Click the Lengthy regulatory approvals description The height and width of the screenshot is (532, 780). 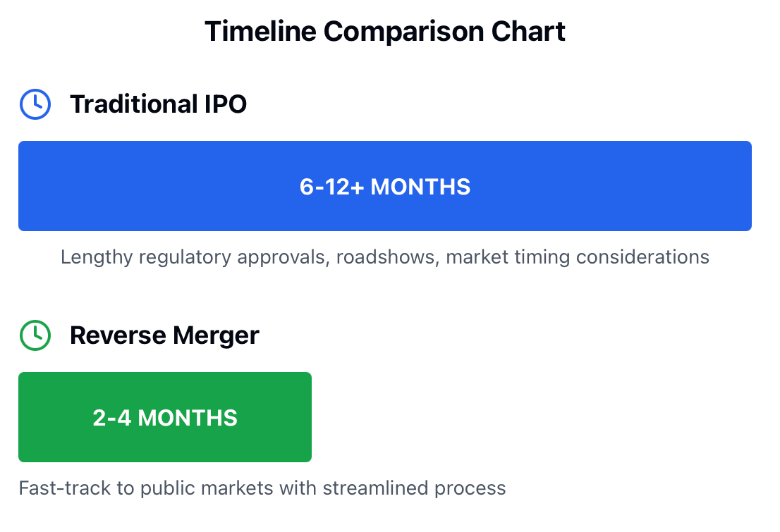point(385,258)
